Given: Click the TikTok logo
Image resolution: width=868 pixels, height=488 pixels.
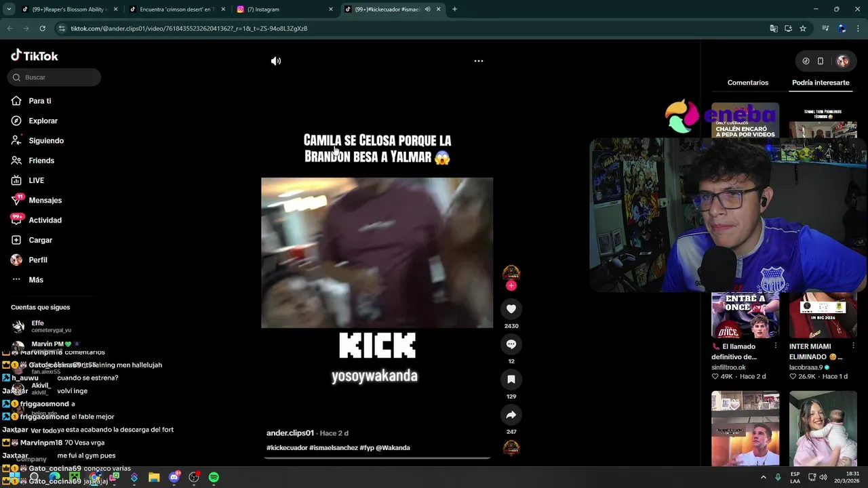Looking at the screenshot, I should click(35, 56).
